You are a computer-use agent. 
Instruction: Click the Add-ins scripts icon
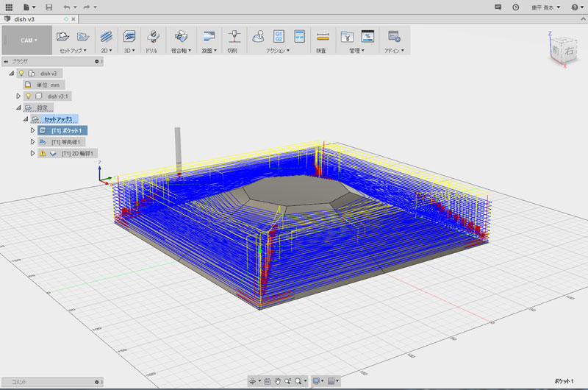(x=394, y=36)
